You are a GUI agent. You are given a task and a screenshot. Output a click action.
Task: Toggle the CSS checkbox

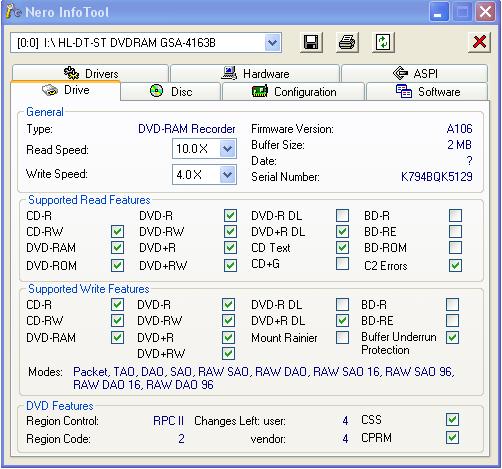point(452,420)
